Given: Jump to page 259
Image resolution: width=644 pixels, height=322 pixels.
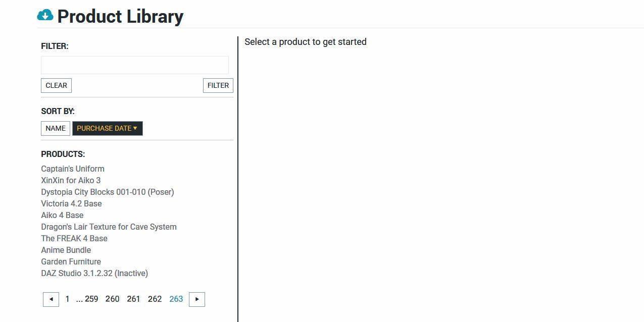Looking at the screenshot, I should click(x=91, y=299).
